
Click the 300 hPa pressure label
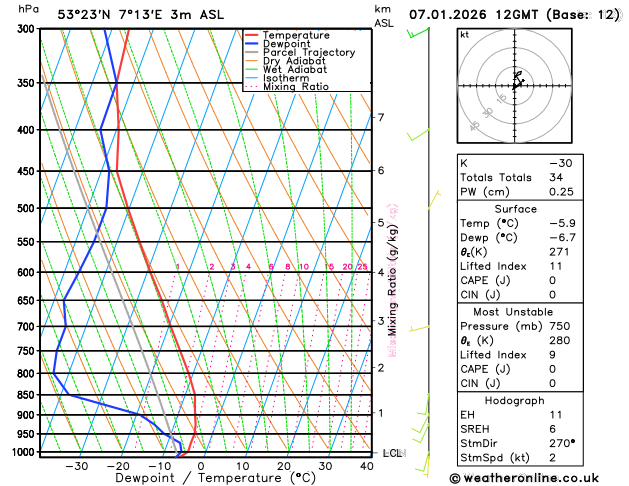(x=28, y=29)
